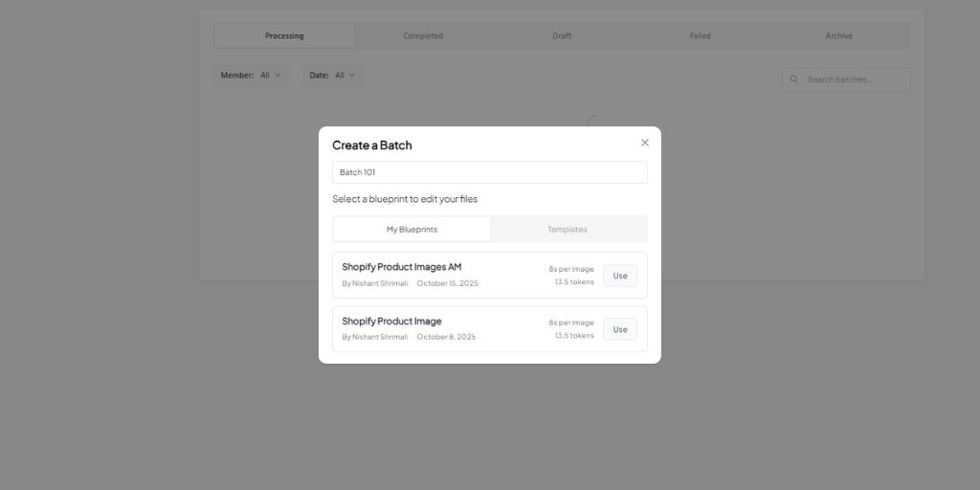Click the Batch 101 name field
The height and width of the screenshot is (490, 980).
489,172
